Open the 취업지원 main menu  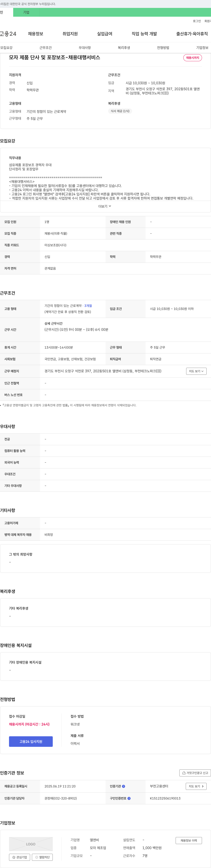click(x=70, y=34)
